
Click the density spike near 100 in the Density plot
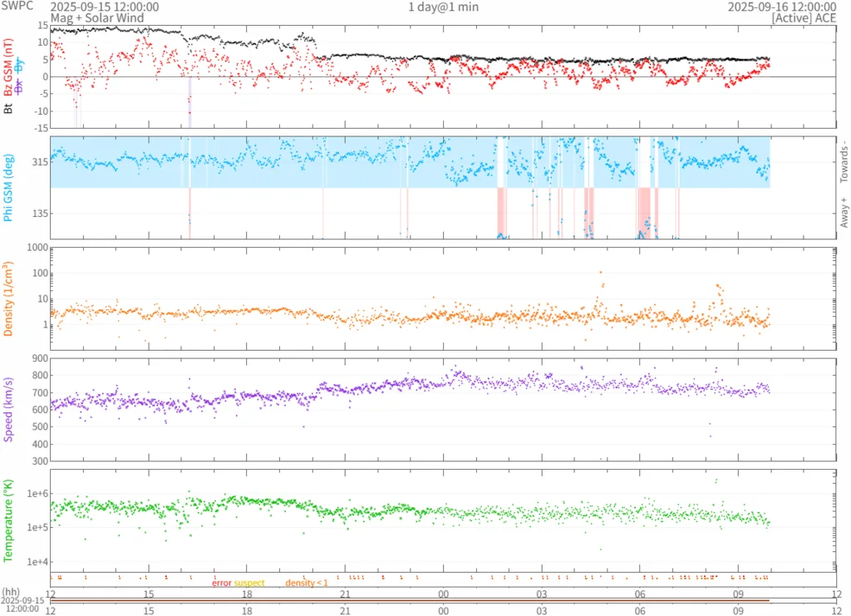pos(601,272)
